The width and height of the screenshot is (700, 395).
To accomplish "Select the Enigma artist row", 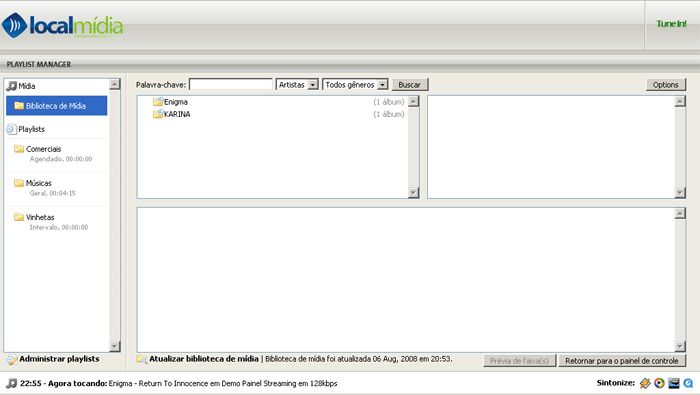I will pyautogui.click(x=272, y=102).
